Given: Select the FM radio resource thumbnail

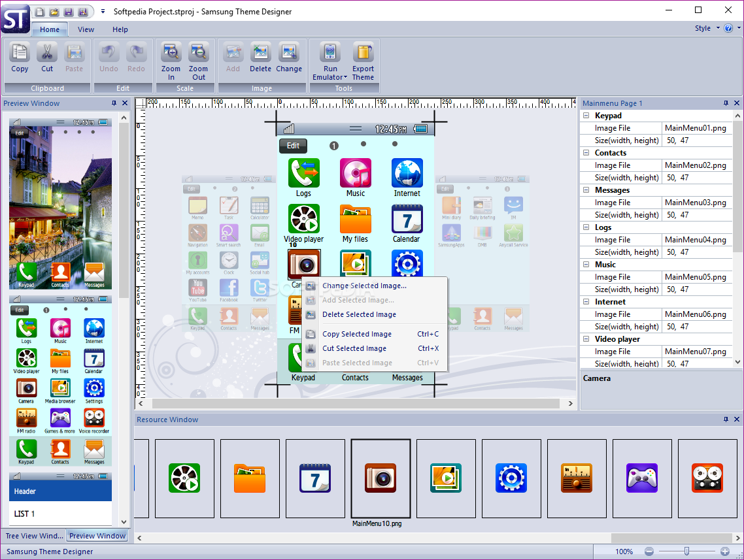Looking at the screenshot, I should 577,478.
